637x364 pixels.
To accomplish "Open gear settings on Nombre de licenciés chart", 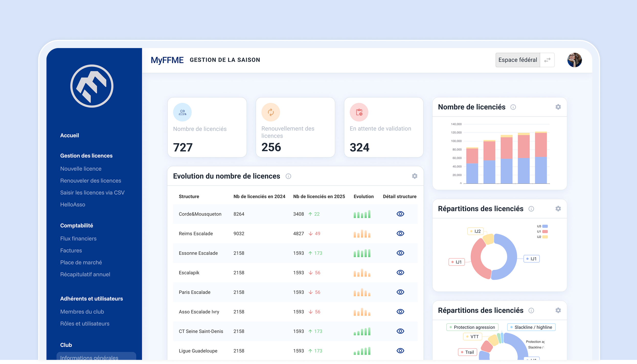I will [x=558, y=107].
